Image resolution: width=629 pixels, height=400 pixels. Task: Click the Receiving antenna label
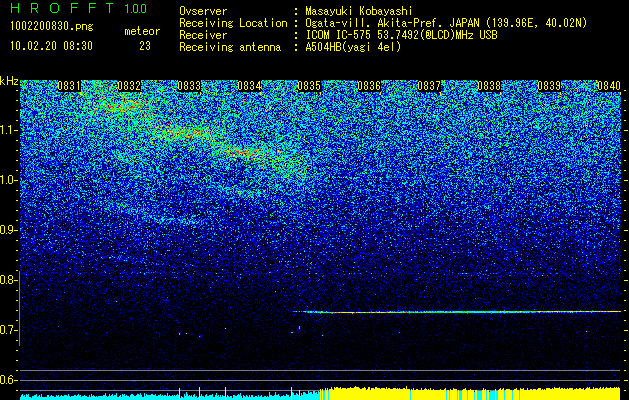point(230,47)
